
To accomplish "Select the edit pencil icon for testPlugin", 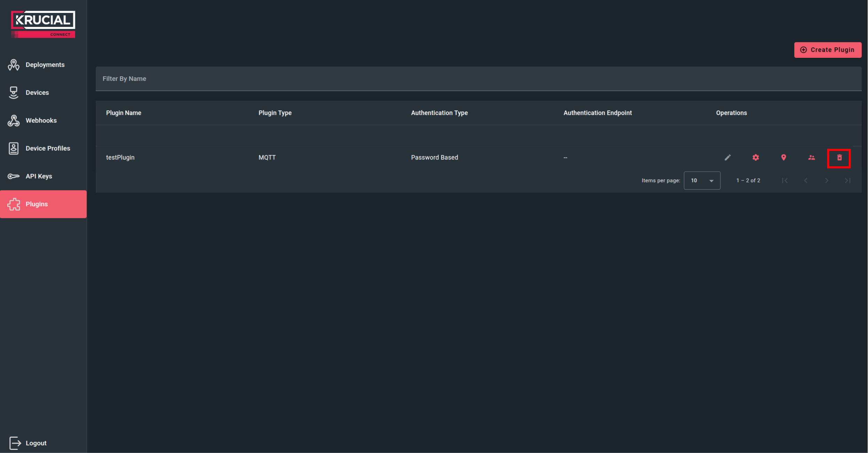I will pos(728,157).
